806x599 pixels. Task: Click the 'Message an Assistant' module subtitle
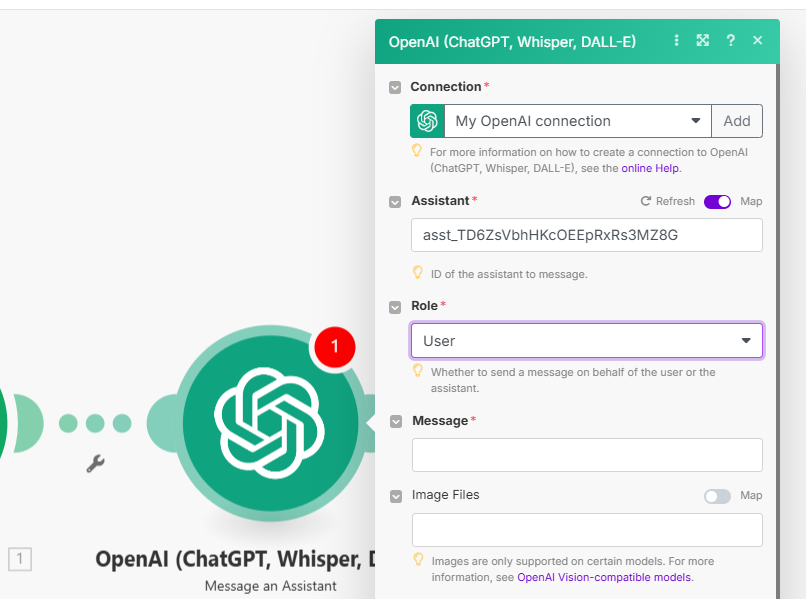coord(270,586)
